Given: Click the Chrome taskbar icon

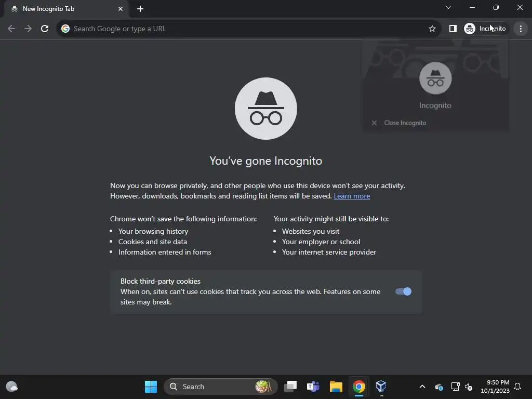Looking at the screenshot, I should [358, 387].
